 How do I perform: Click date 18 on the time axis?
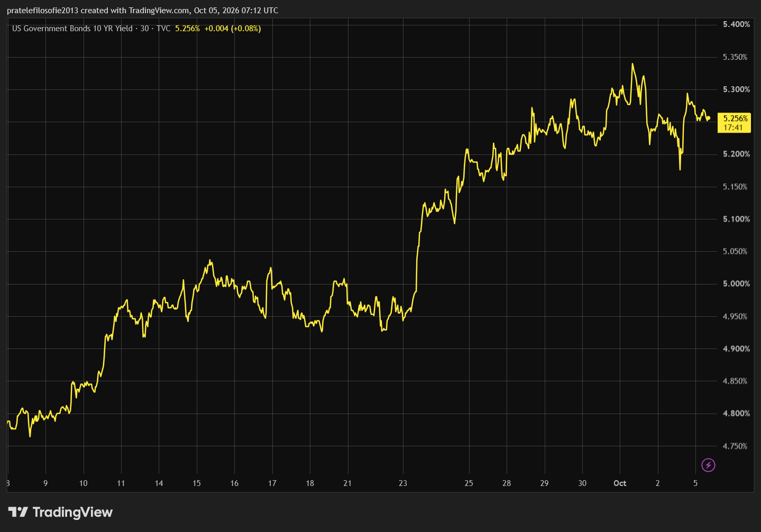[x=310, y=483]
